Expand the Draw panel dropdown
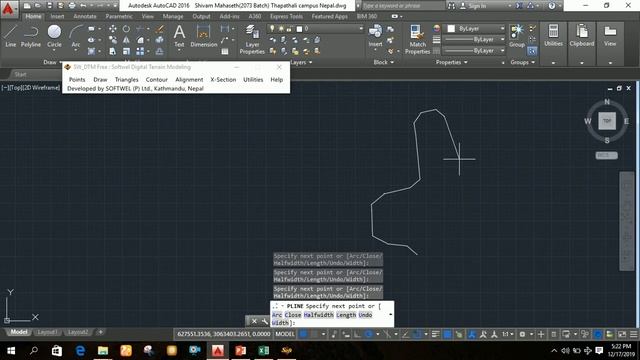The height and width of the screenshot is (360, 640). click(x=51, y=62)
